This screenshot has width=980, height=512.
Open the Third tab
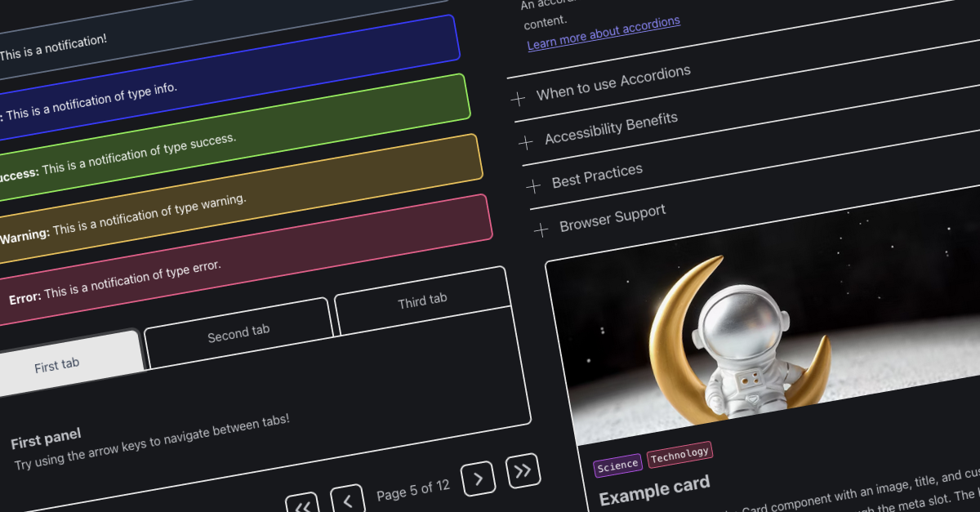coord(422,301)
